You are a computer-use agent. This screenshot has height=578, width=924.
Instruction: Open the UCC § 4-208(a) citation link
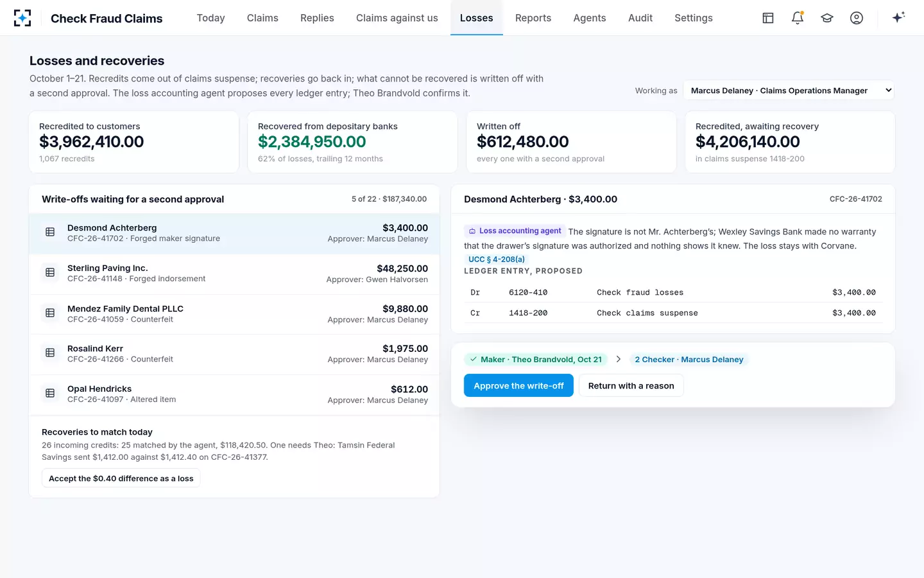coord(496,259)
